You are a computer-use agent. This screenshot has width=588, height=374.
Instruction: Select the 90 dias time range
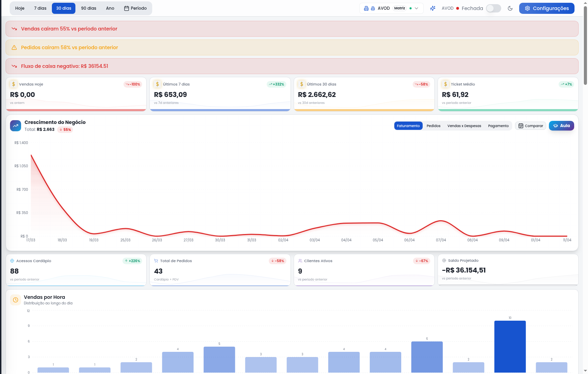(x=89, y=8)
